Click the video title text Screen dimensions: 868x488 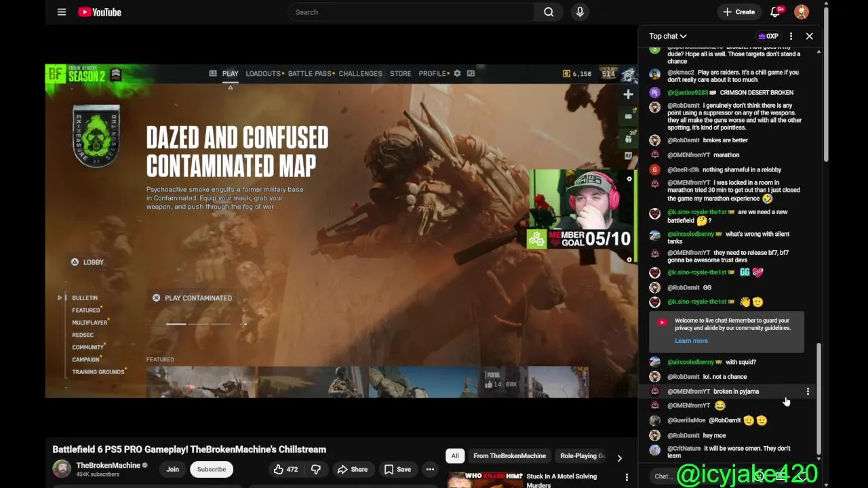(189, 449)
